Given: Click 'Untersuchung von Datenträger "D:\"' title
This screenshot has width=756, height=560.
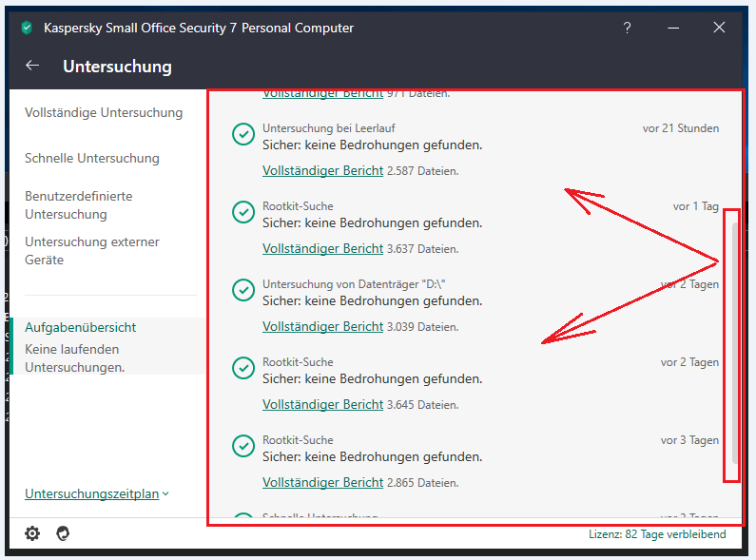Looking at the screenshot, I should (354, 284).
